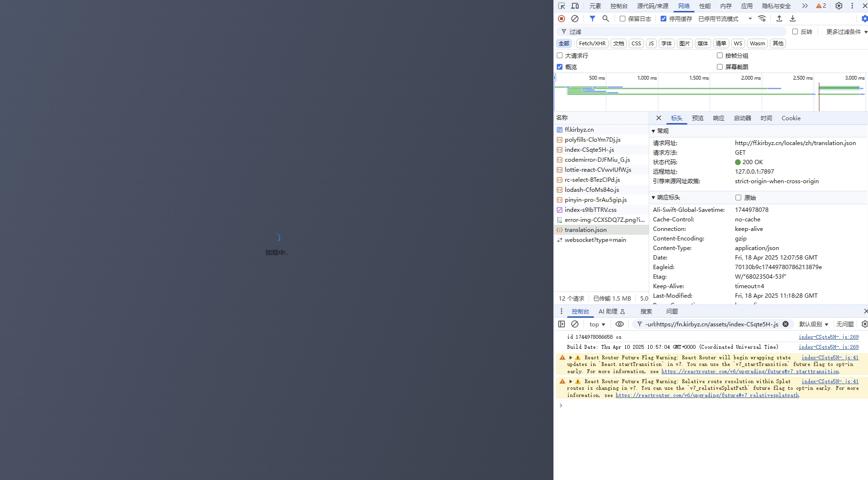Clear the network log

point(575,19)
